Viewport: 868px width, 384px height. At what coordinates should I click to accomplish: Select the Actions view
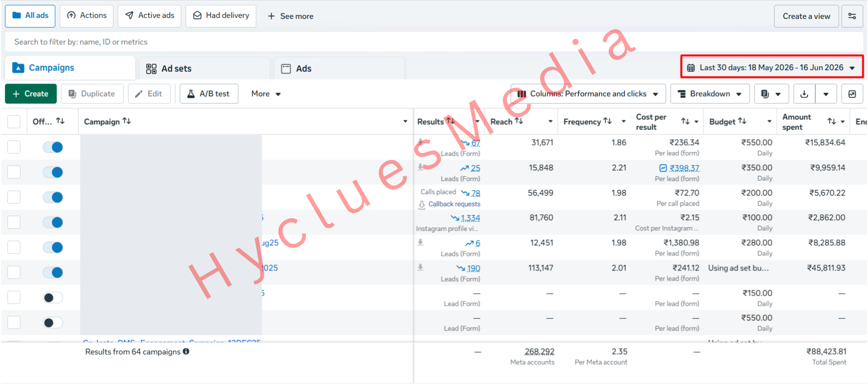click(x=87, y=16)
